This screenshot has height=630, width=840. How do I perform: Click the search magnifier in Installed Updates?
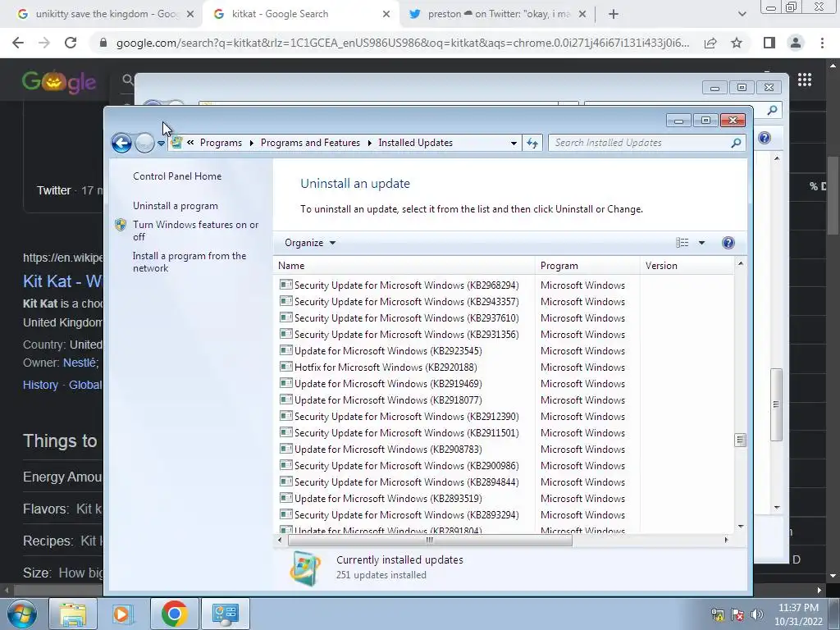(736, 143)
